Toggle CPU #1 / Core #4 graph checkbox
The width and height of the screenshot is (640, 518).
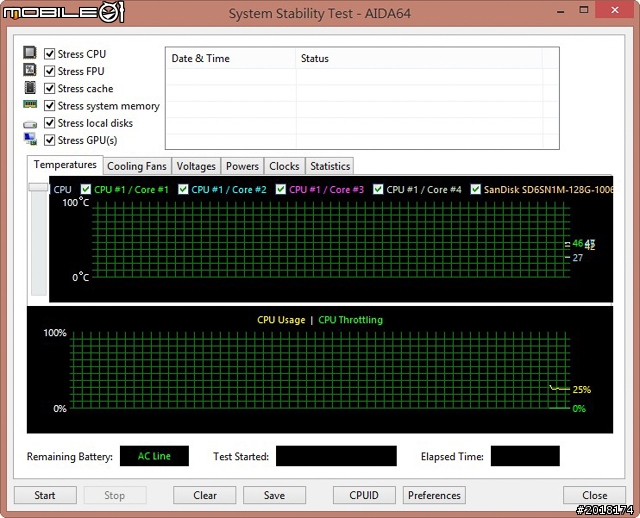click(378, 189)
